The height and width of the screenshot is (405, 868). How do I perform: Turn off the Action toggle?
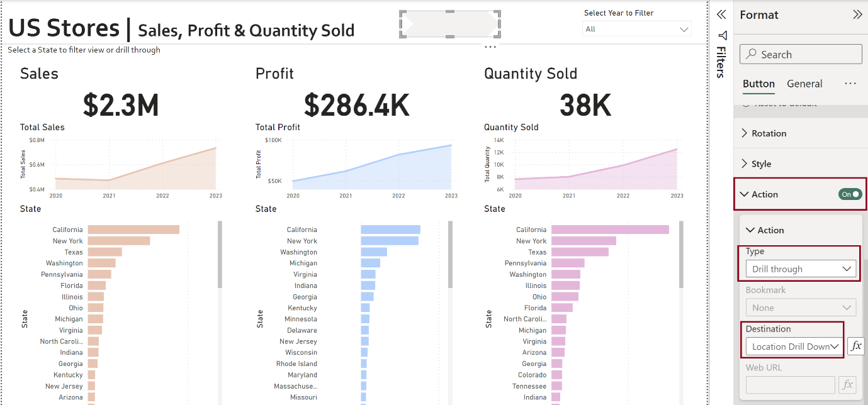point(850,194)
